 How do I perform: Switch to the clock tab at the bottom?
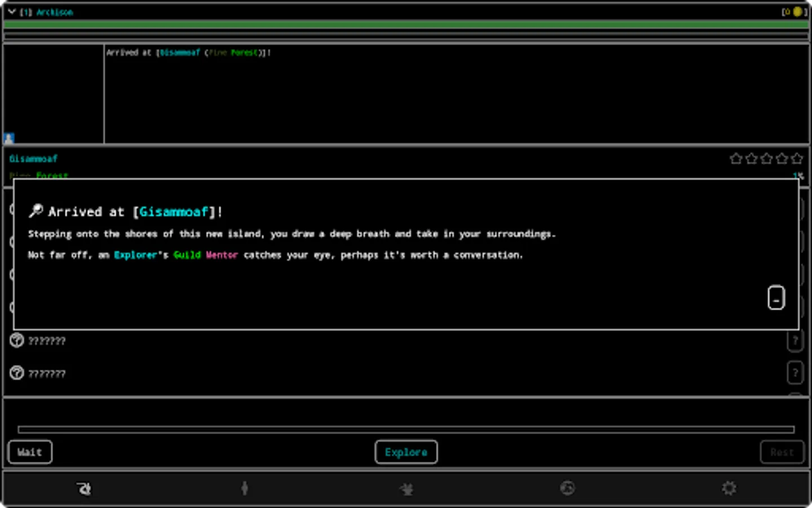tap(567, 488)
